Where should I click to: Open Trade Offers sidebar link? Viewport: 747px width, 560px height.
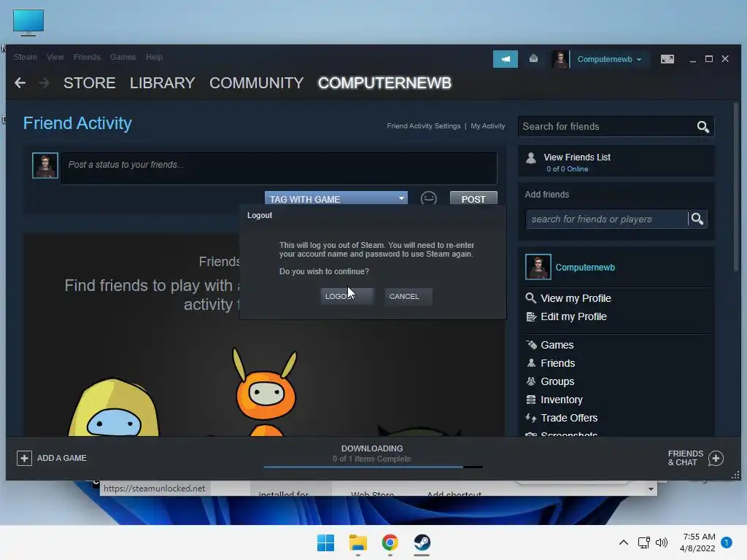pyautogui.click(x=569, y=418)
